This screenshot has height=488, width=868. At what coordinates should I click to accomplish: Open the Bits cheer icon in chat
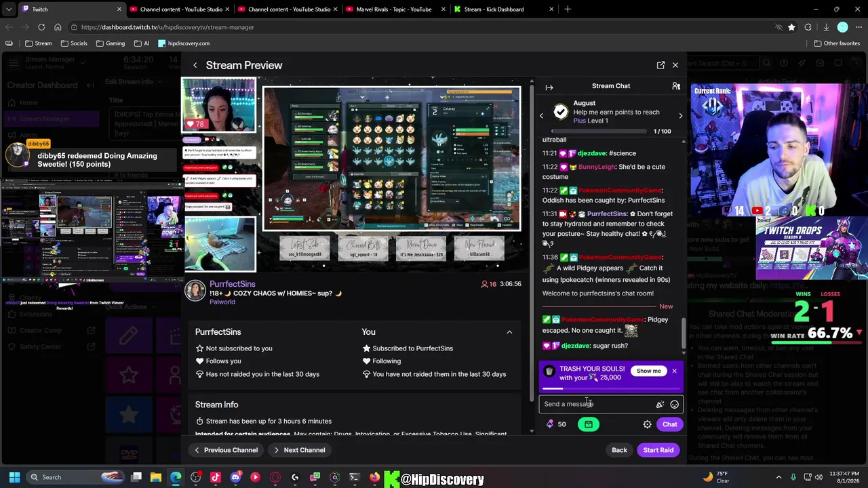pos(660,405)
